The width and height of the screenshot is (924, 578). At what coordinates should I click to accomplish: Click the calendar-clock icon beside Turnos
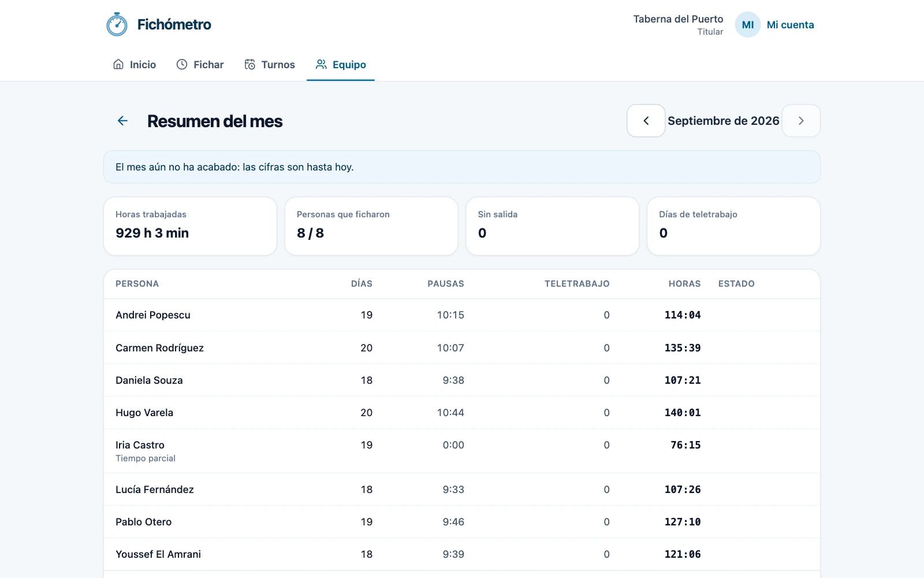point(250,64)
